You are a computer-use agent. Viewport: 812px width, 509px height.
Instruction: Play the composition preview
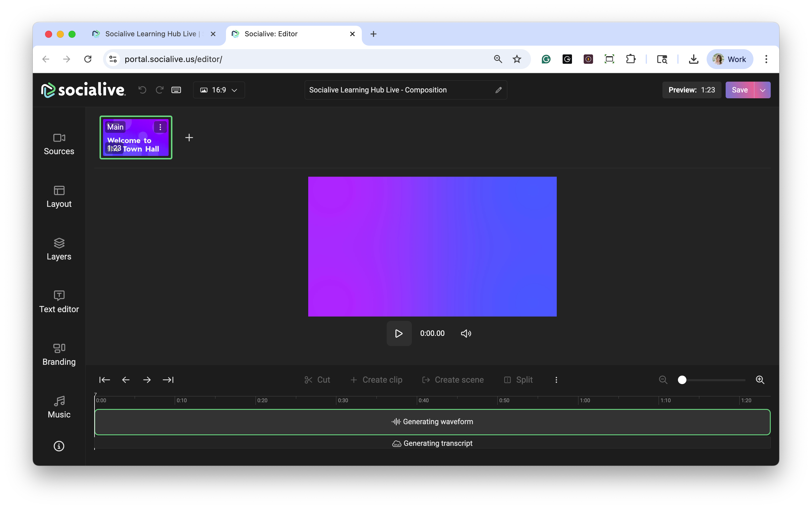click(399, 333)
